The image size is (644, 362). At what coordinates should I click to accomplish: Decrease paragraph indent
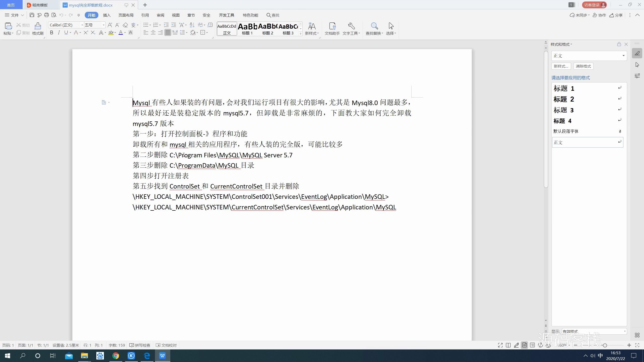click(166, 25)
